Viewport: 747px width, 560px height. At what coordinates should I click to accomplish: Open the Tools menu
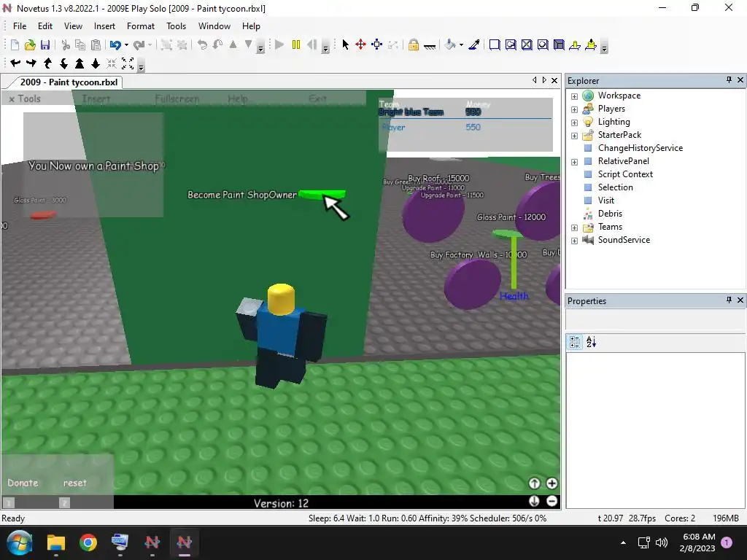point(176,26)
